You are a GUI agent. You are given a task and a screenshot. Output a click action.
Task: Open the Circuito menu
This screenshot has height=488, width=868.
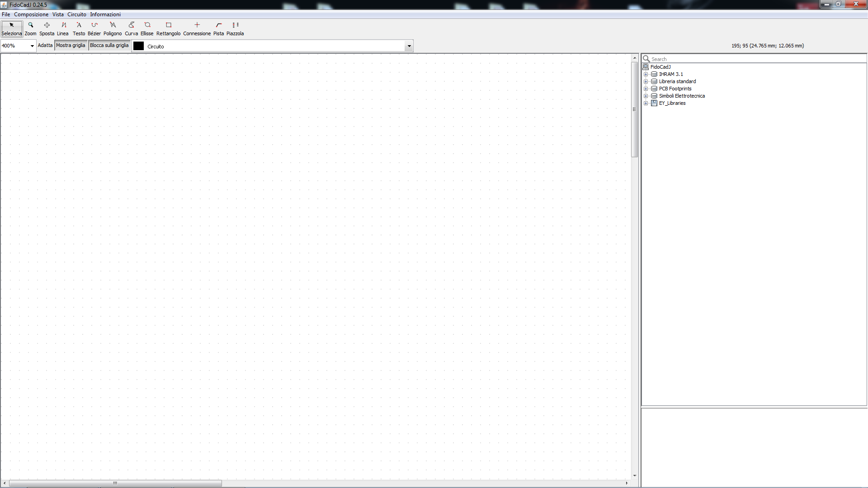[x=76, y=14]
